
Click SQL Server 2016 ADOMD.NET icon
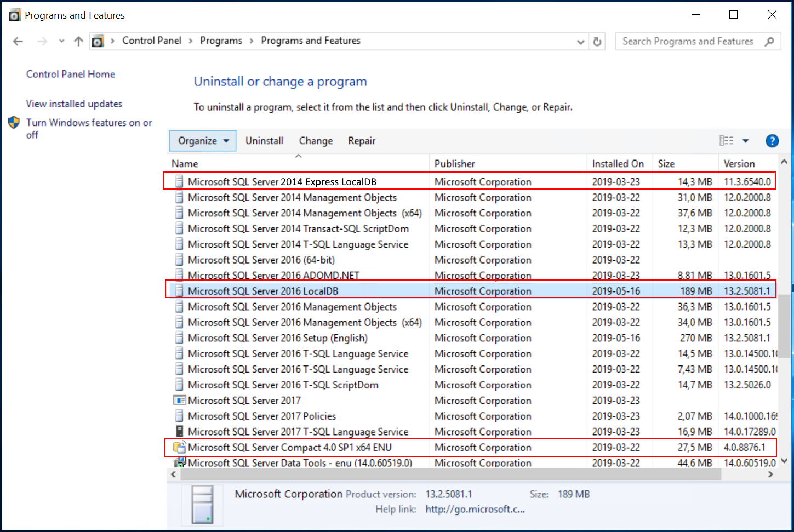[179, 275]
